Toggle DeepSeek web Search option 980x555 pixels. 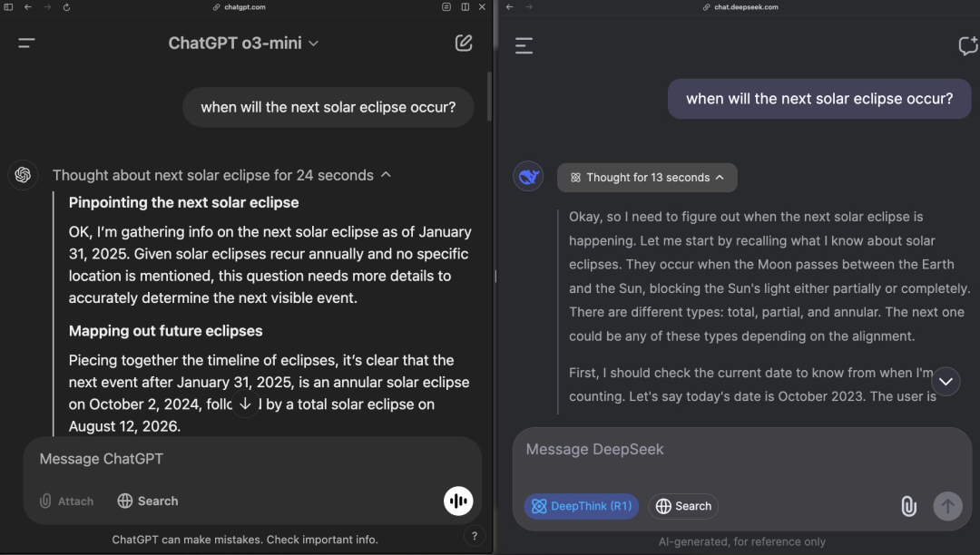coord(683,506)
